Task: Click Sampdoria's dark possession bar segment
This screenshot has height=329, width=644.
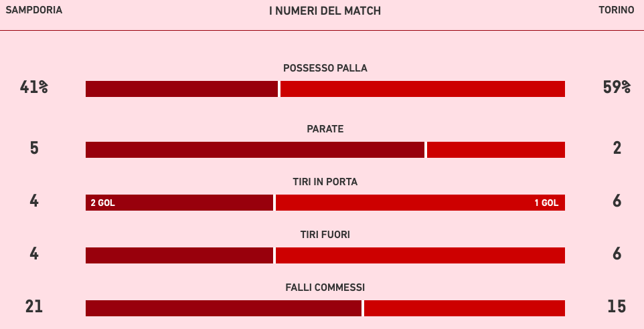Action: coord(181,89)
